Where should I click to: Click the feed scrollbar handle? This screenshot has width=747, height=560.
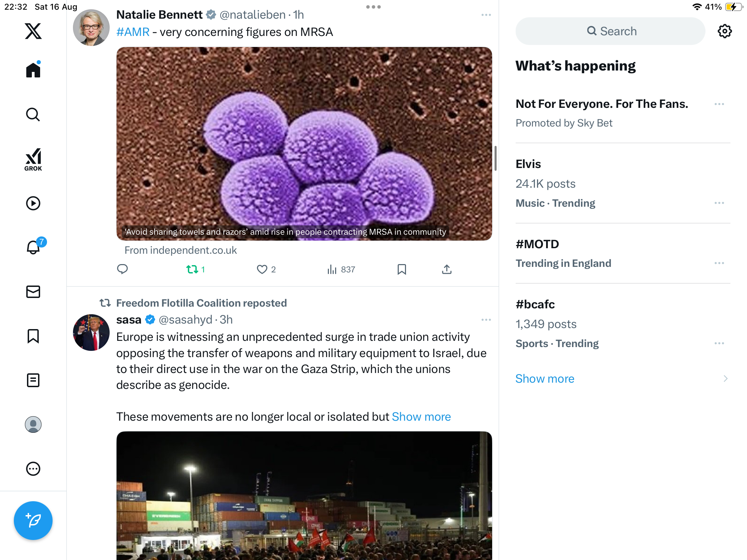(x=495, y=158)
